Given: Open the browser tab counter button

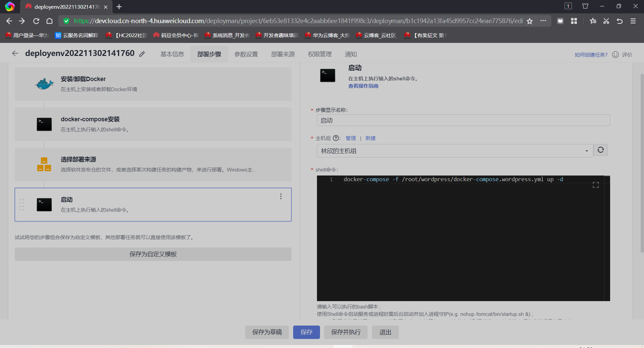Looking at the screenshot, I should [568, 6].
